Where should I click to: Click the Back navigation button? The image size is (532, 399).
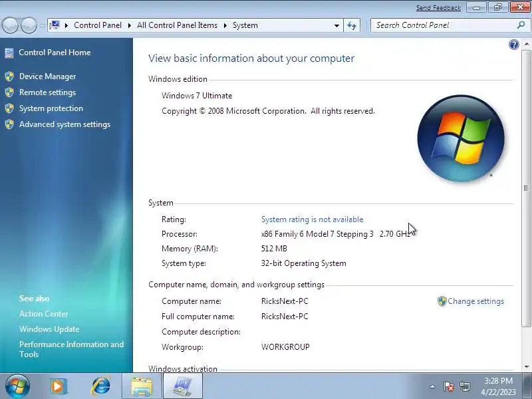pos(11,25)
